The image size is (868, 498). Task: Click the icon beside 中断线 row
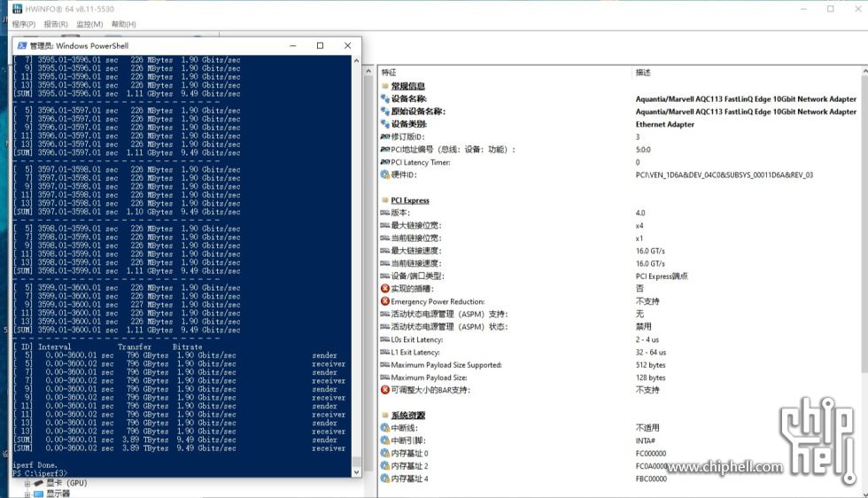(384, 428)
